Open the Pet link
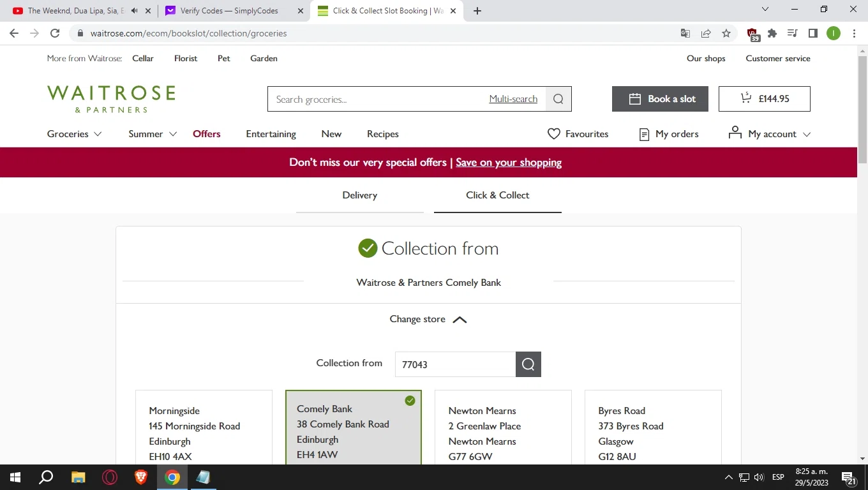Viewport: 868px width, 490px height. (x=224, y=58)
